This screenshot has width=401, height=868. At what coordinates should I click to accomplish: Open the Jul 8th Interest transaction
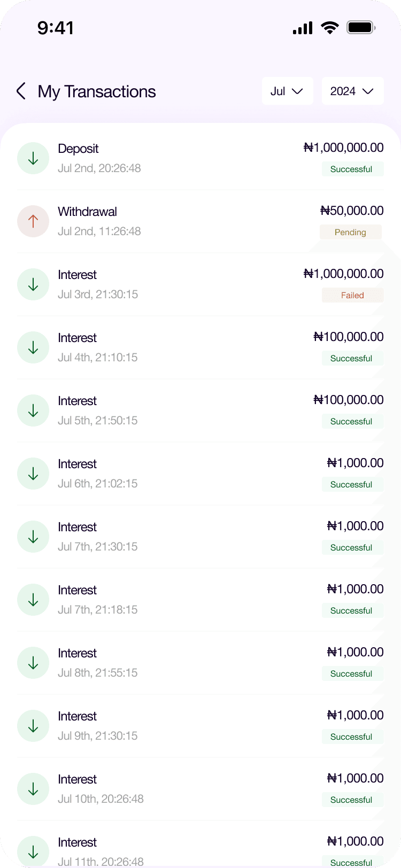tap(200, 663)
